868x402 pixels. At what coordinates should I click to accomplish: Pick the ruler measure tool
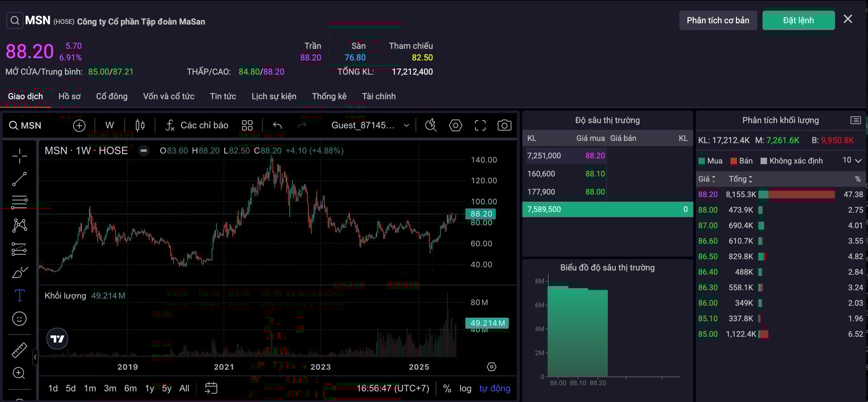19,350
